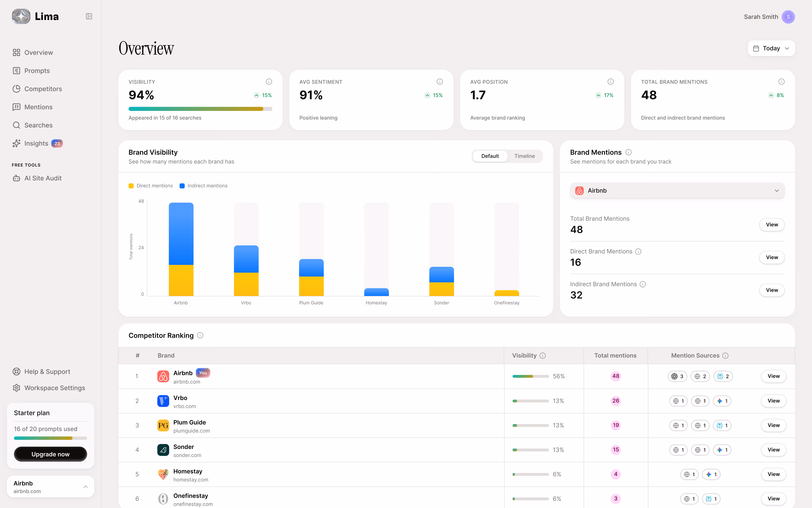Open the Today date range dropdown
The height and width of the screenshot is (508, 812).
(771, 48)
